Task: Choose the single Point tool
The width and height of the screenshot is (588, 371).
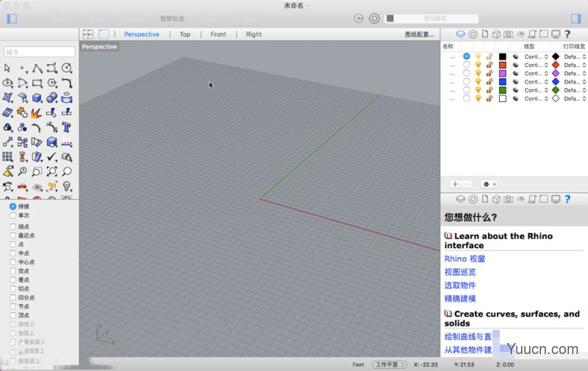Action: (23, 68)
